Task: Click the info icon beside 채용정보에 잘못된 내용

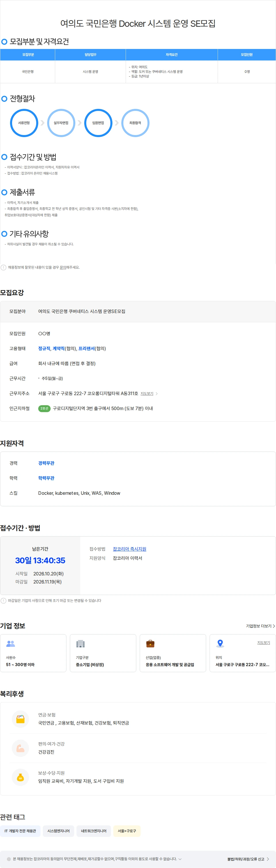Action: click(3, 267)
